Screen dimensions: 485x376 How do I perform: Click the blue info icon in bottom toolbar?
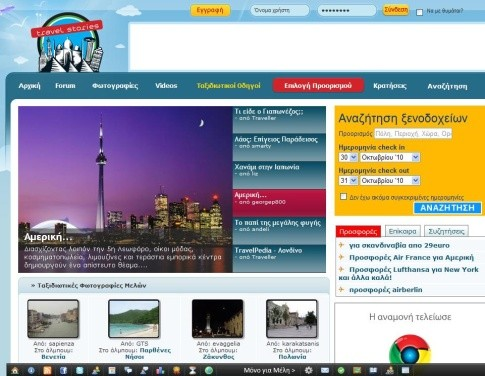point(31,370)
